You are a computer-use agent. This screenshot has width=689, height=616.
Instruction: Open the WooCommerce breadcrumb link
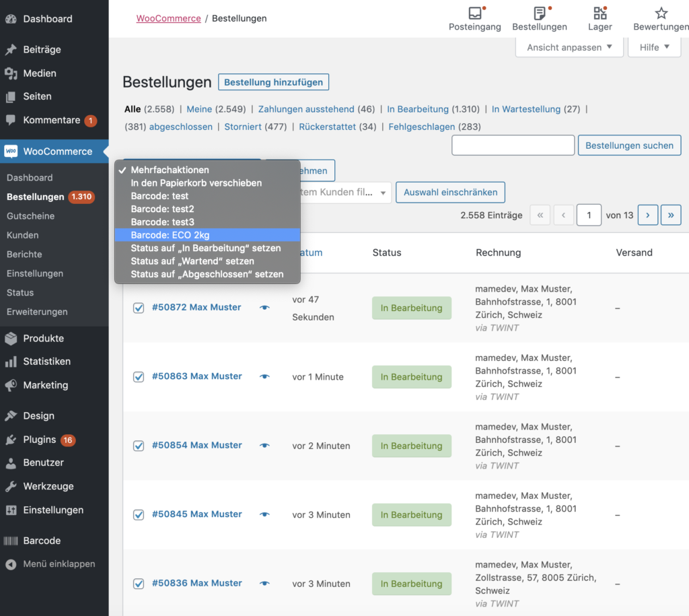coord(168,18)
